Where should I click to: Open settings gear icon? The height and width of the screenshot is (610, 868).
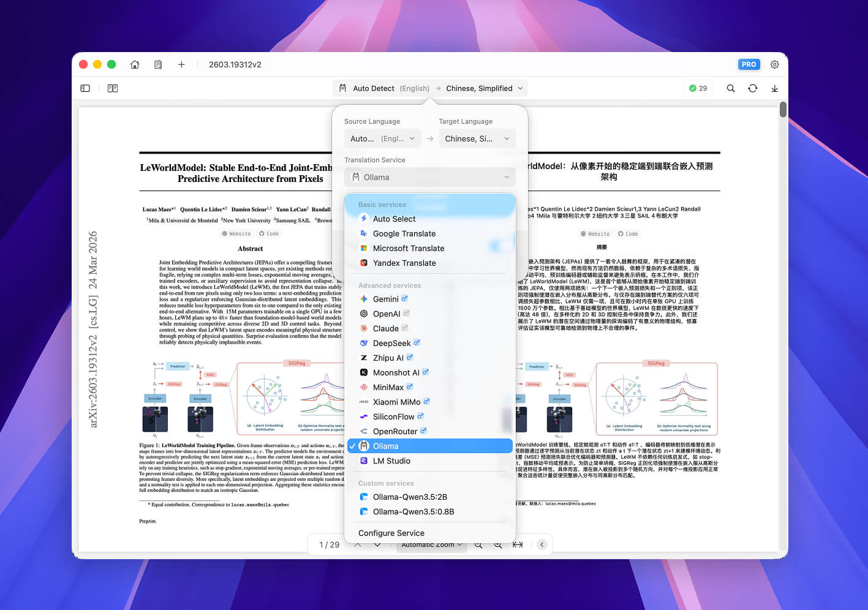click(775, 64)
